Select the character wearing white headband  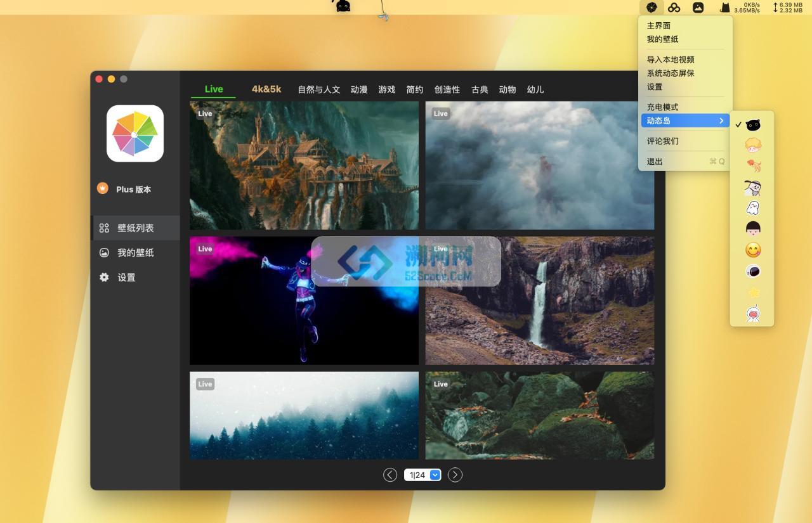coord(752,187)
